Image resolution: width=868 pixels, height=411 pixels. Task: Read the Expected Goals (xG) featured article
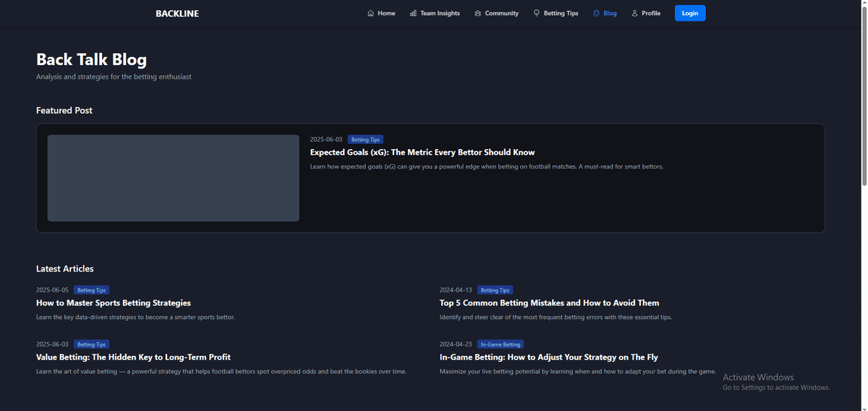422,153
